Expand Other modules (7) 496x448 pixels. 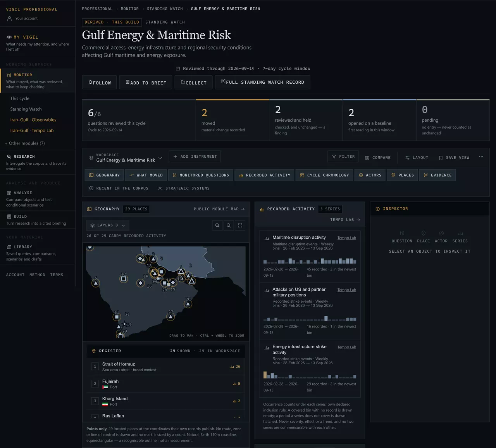25,143
